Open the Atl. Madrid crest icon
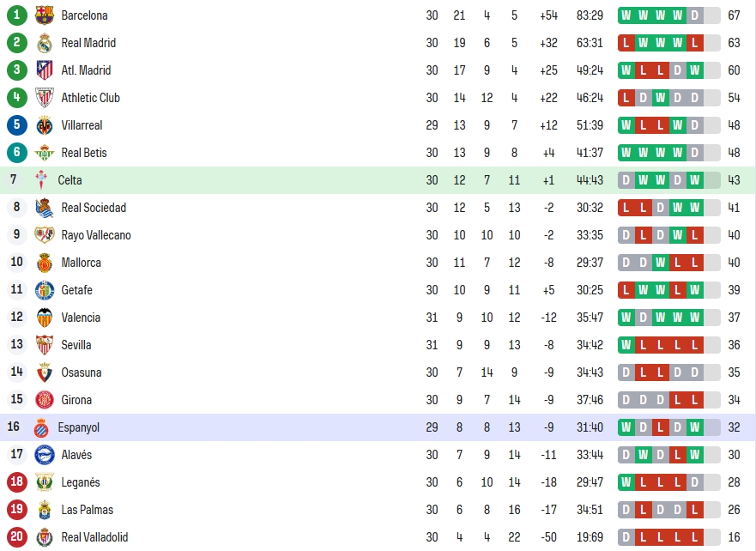Screen dimensions: 756x551 click(45, 70)
